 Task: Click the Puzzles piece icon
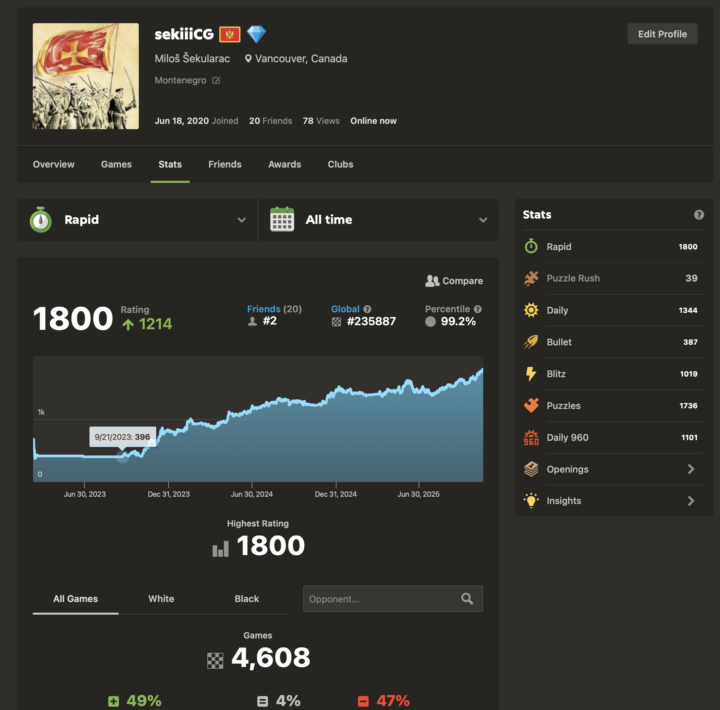[x=531, y=406]
